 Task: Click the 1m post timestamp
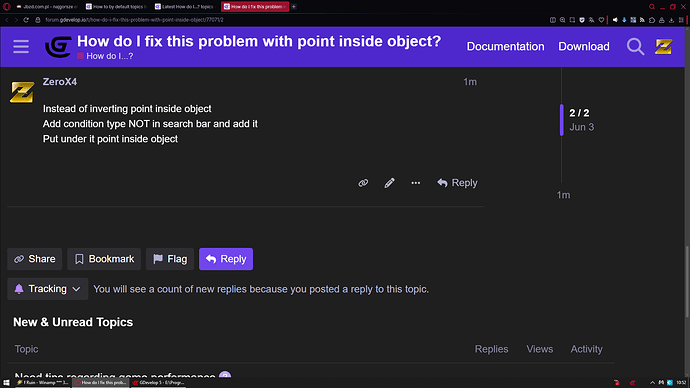[x=470, y=82]
